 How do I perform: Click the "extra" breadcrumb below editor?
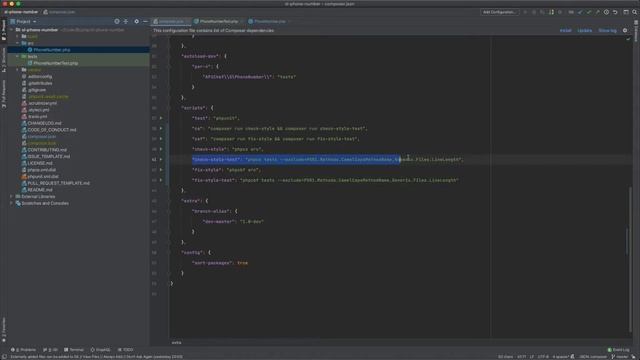pyautogui.click(x=176, y=342)
